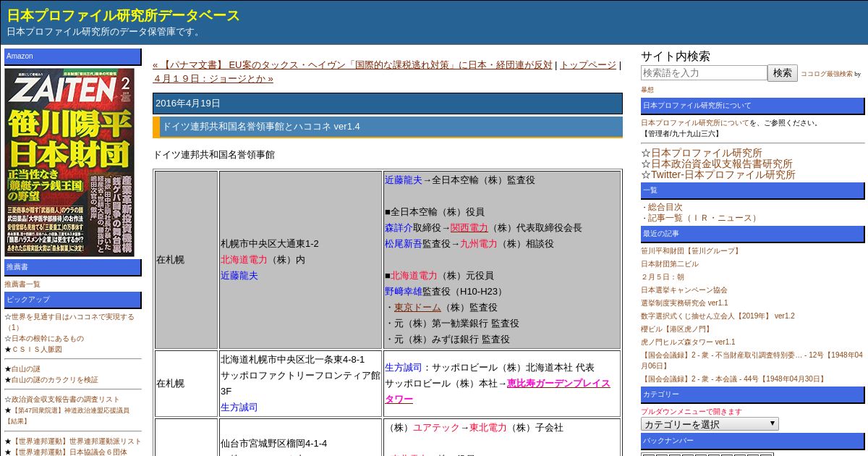Click 森詳介 name link
This screenshot has height=456, width=868.
(399, 228)
